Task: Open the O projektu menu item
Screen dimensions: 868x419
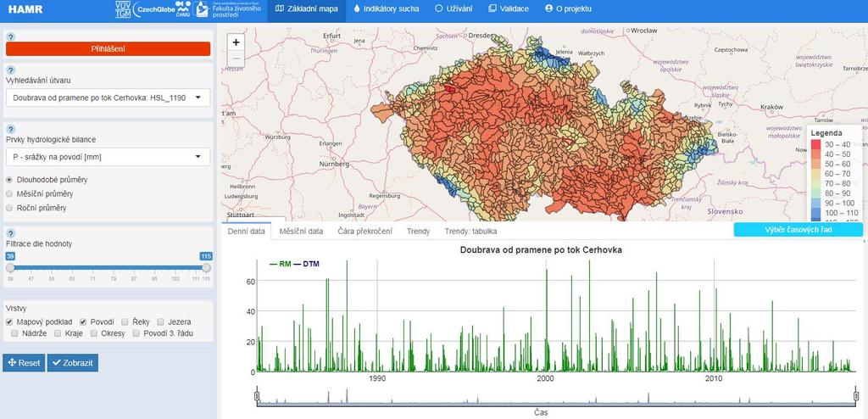Action: click(568, 8)
